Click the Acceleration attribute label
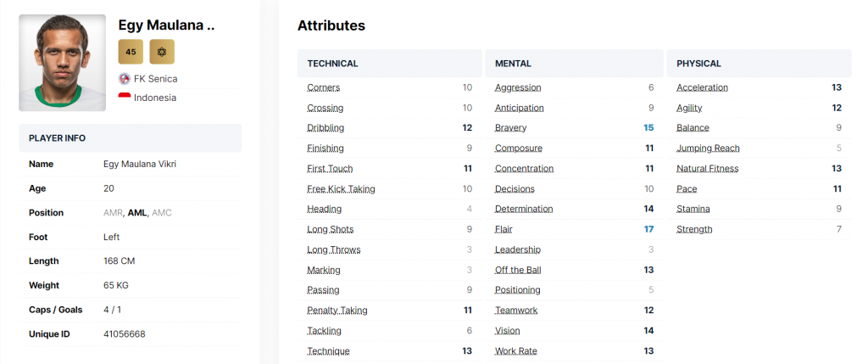Image resolution: width=868 pixels, height=364 pixels. (702, 87)
